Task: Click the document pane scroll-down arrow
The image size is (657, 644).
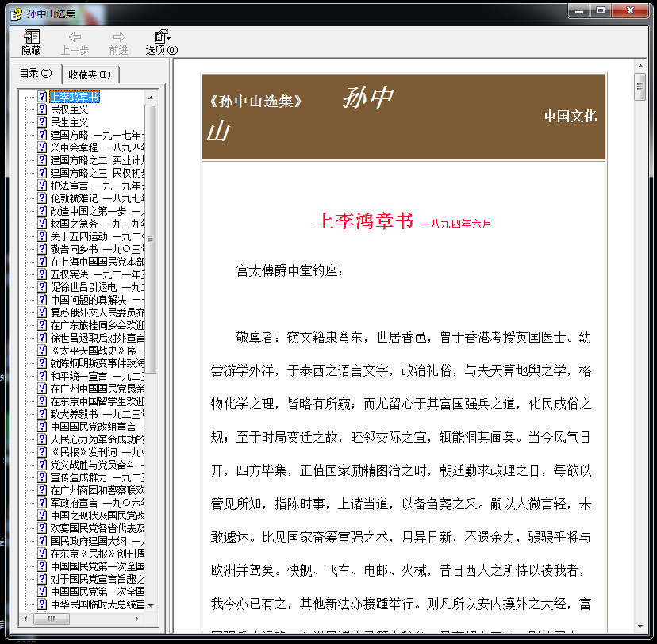Action: coord(640,627)
